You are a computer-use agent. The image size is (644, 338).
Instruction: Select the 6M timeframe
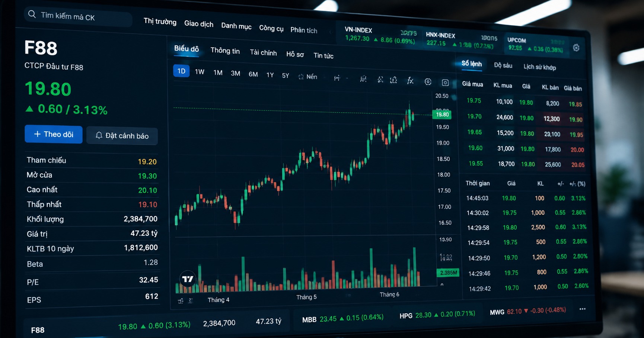click(x=253, y=74)
